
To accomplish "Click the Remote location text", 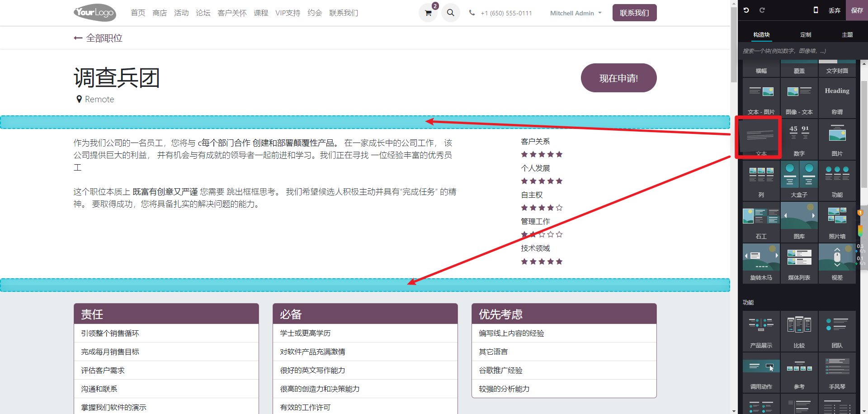I will [x=99, y=99].
